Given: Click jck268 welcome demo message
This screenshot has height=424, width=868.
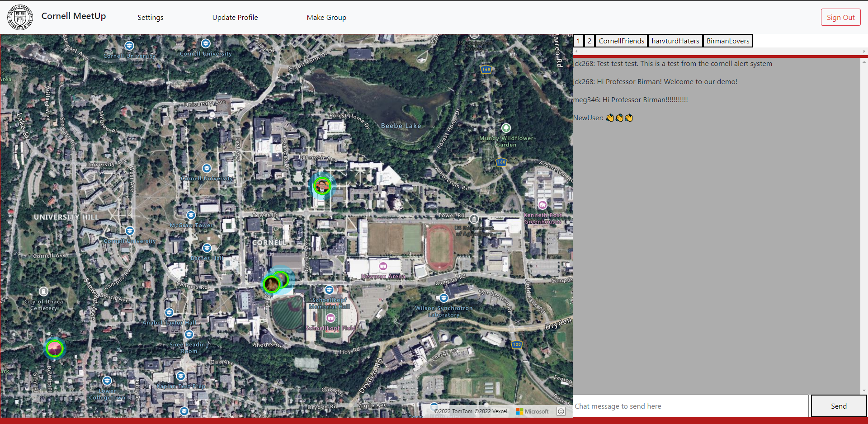Looking at the screenshot, I should click(655, 81).
